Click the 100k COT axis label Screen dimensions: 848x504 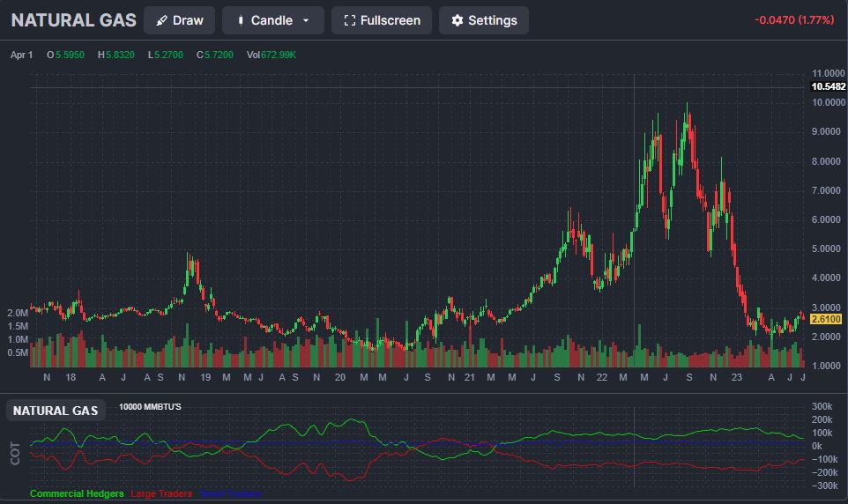[822, 434]
